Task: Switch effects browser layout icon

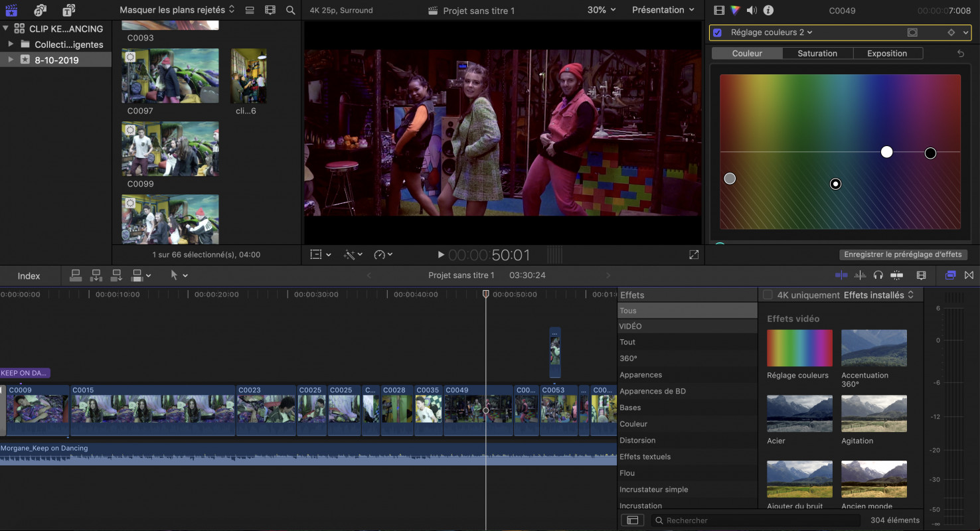Action: click(x=632, y=520)
